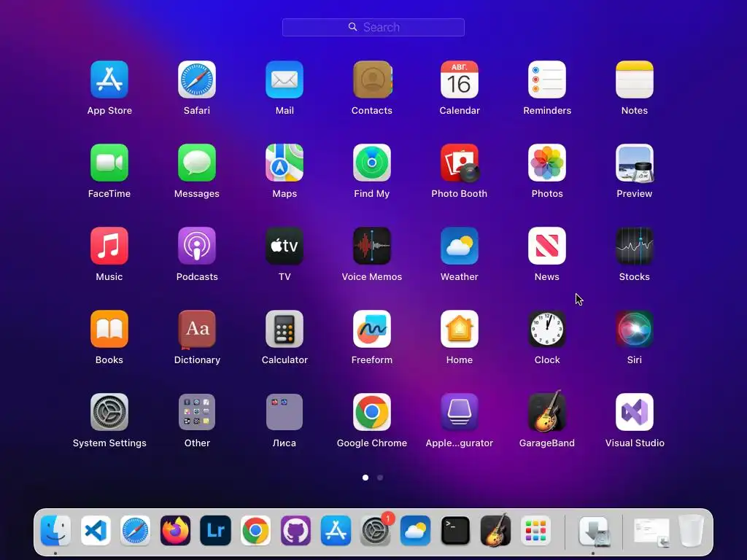Open Terminal from the Dock
Viewport: 747px width, 560px height.
click(455, 531)
